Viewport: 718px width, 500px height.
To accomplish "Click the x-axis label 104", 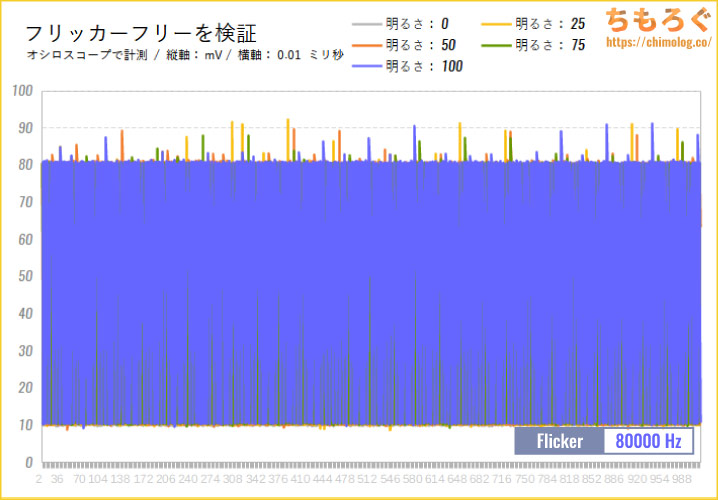I will pos(98,479).
